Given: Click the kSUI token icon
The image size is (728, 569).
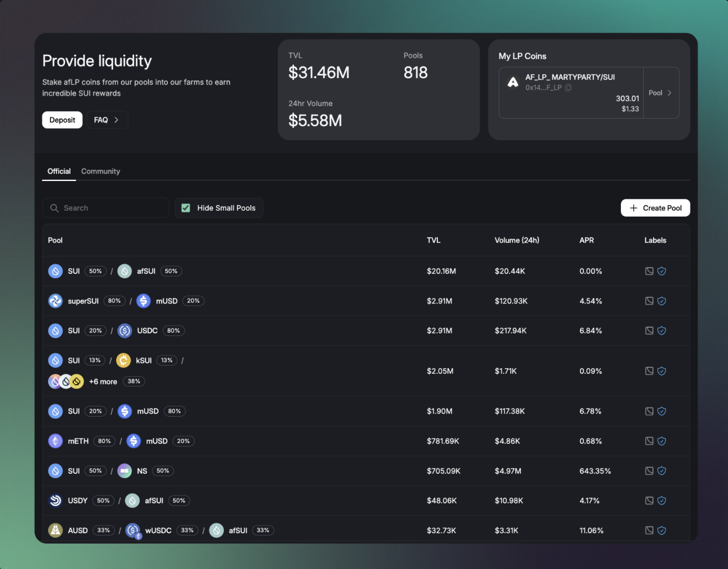Looking at the screenshot, I should pos(123,360).
